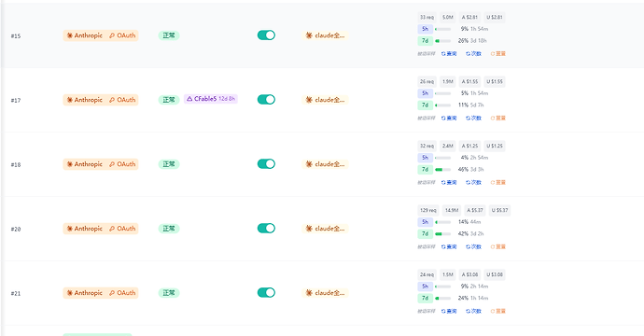Select the ID text #21
This screenshot has height=336, width=644.
pyautogui.click(x=16, y=293)
